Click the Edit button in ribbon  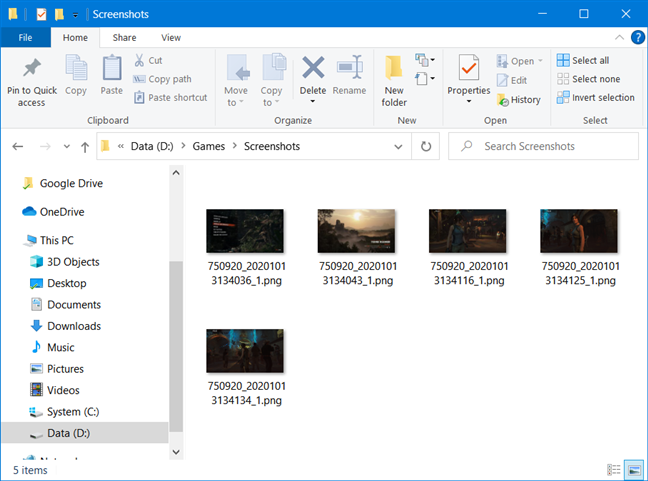pyautogui.click(x=512, y=80)
